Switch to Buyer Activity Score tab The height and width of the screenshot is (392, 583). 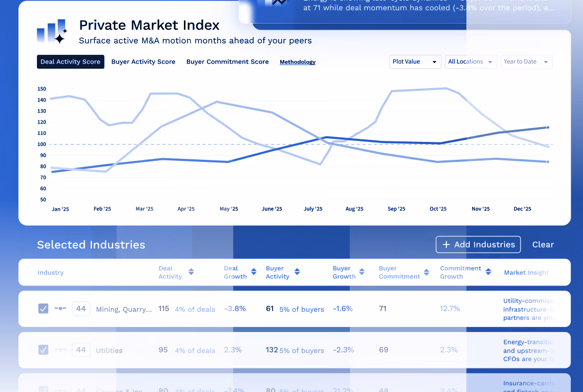click(143, 61)
